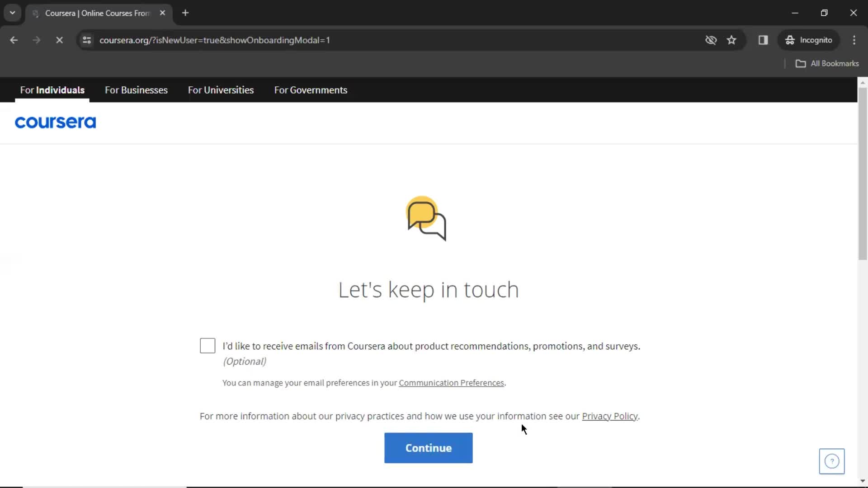Minimize the browser window
868x488 pixels.
(x=795, y=13)
